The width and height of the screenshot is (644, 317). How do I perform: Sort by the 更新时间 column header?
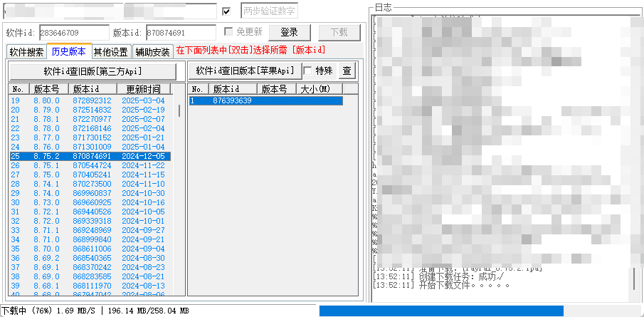click(x=143, y=89)
